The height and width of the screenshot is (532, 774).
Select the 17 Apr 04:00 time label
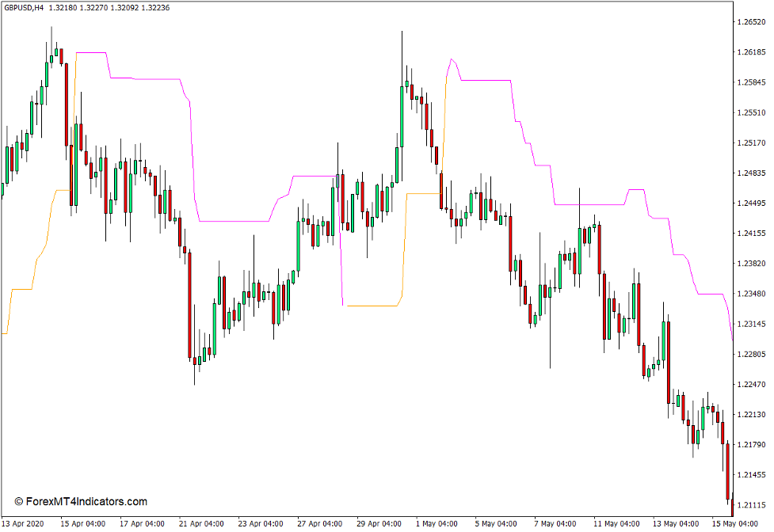point(142,523)
